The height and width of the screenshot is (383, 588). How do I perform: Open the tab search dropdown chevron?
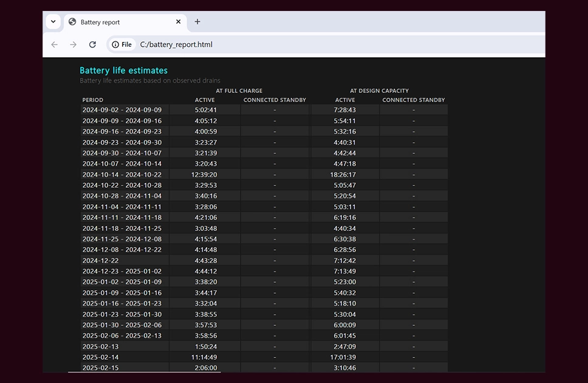53,22
